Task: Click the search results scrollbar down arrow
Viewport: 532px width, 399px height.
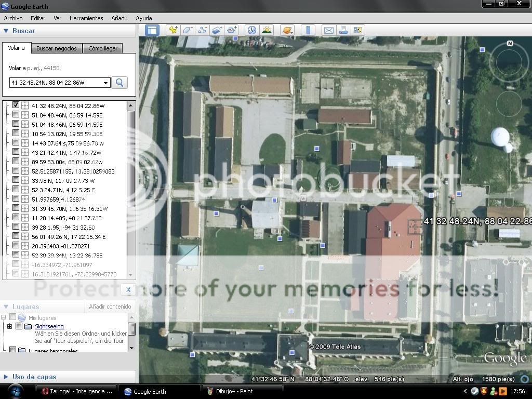Action: point(130,275)
